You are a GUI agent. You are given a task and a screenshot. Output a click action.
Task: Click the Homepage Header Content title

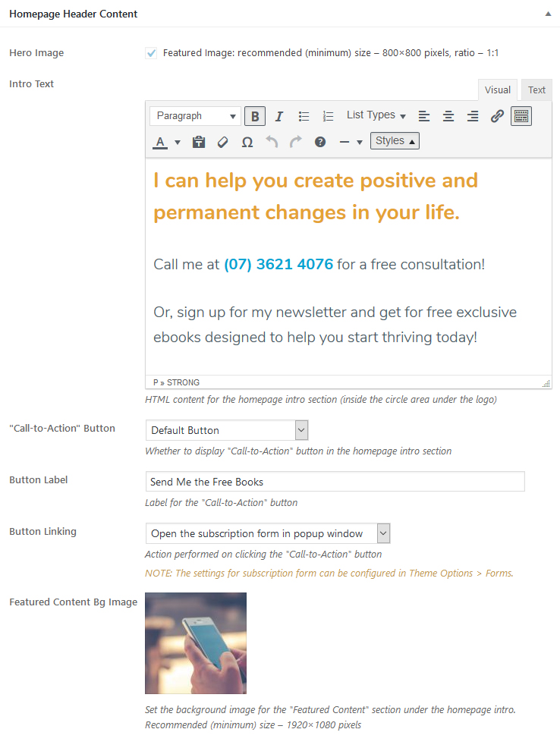[73, 14]
